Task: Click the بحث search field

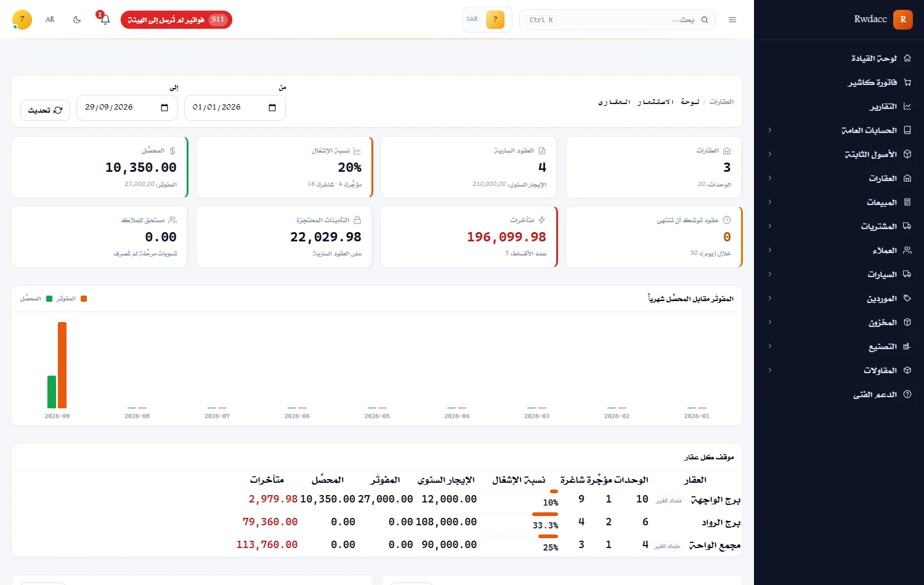Action: coord(617,20)
